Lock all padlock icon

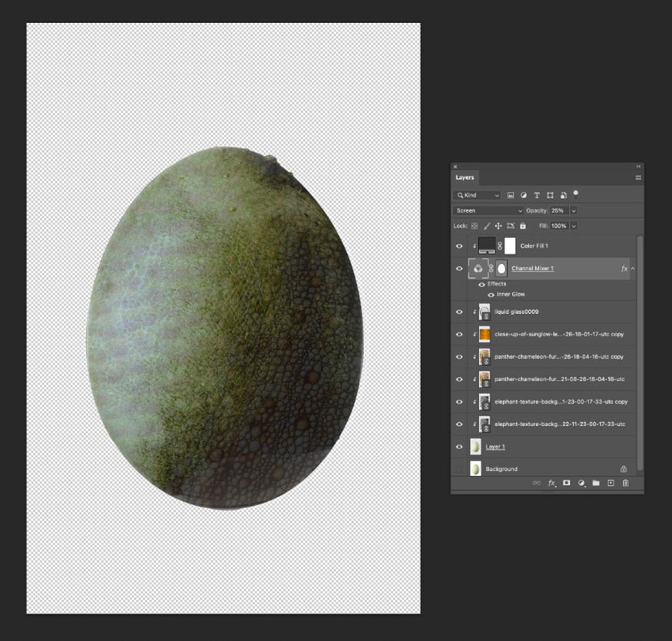[x=522, y=226]
